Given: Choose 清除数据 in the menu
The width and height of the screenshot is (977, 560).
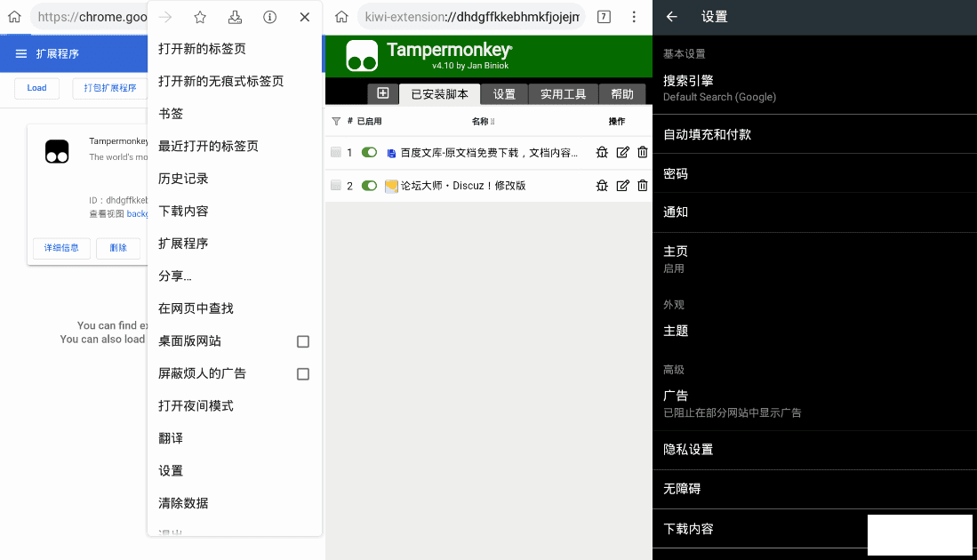Looking at the screenshot, I should tap(235, 503).
